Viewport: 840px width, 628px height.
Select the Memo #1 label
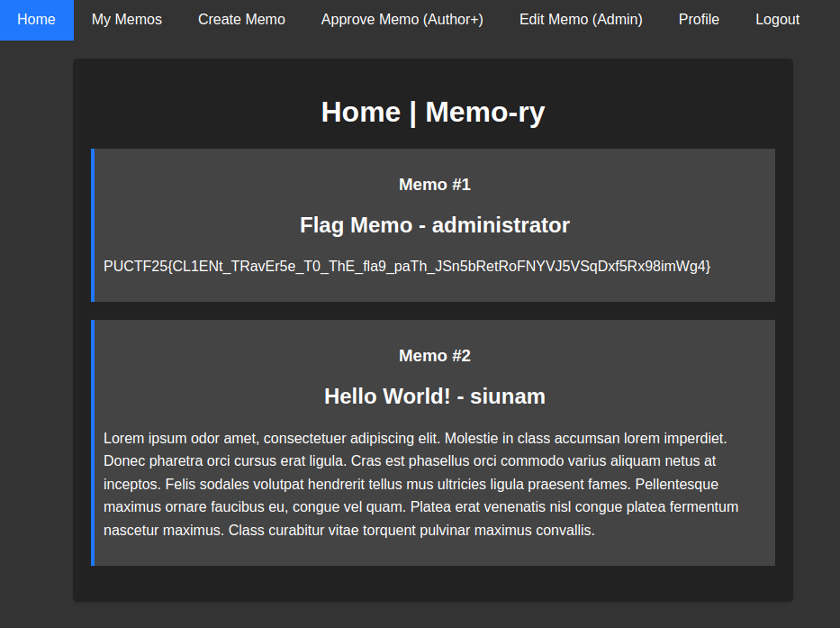tap(435, 185)
